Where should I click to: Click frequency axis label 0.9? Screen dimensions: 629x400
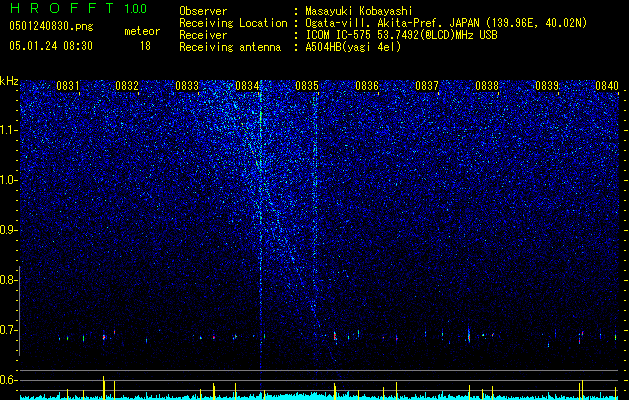point(8,230)
